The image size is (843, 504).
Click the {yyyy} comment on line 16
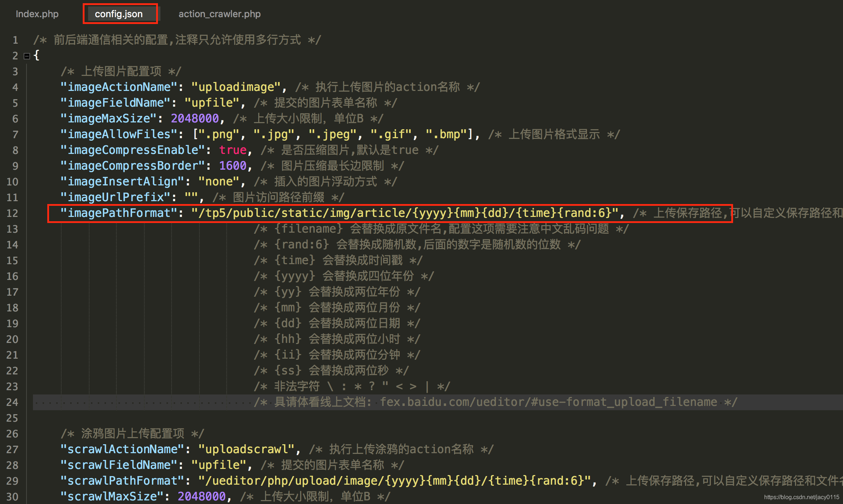[344, 276]
